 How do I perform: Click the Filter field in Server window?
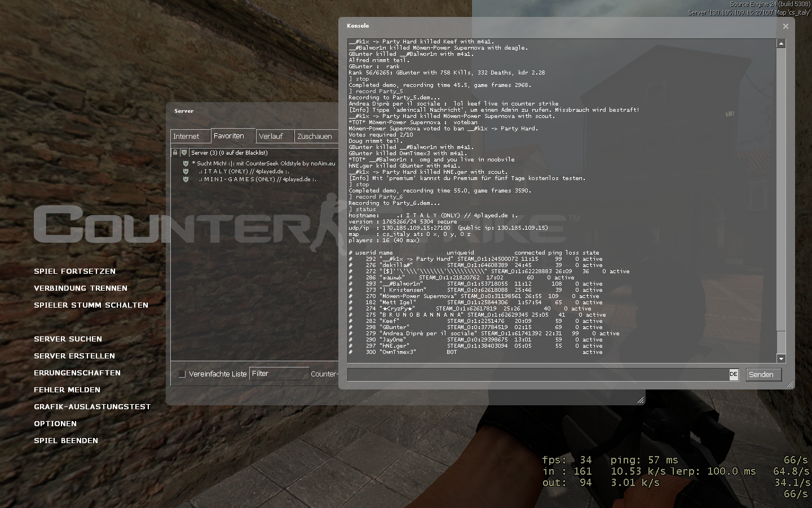279,374
